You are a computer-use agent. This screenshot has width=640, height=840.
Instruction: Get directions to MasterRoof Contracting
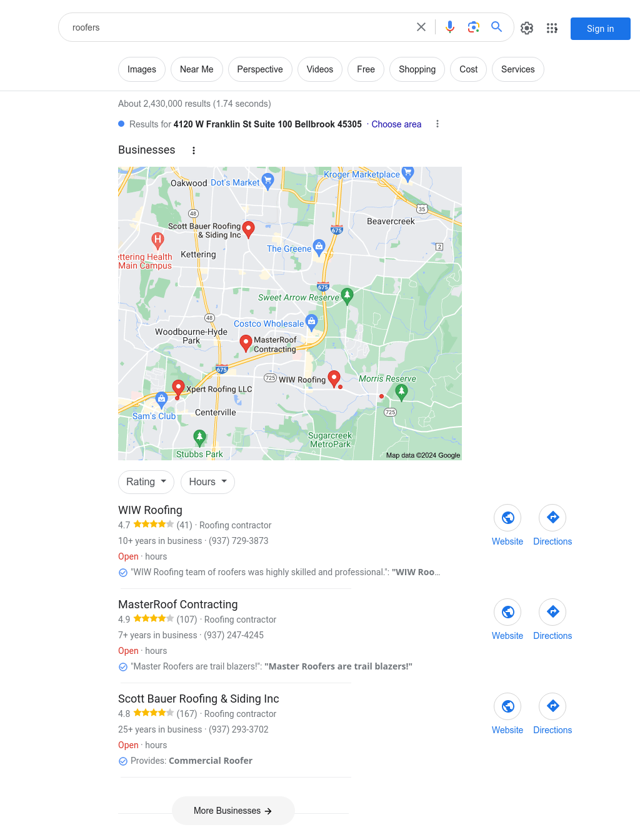click(552, 612)
